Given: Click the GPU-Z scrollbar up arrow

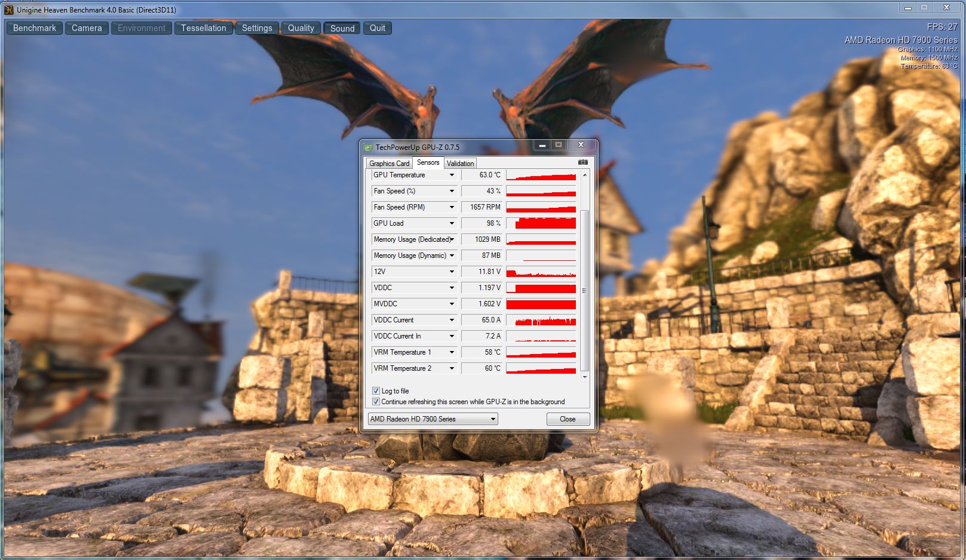Looking at the screenshot, I should (584, 175).
